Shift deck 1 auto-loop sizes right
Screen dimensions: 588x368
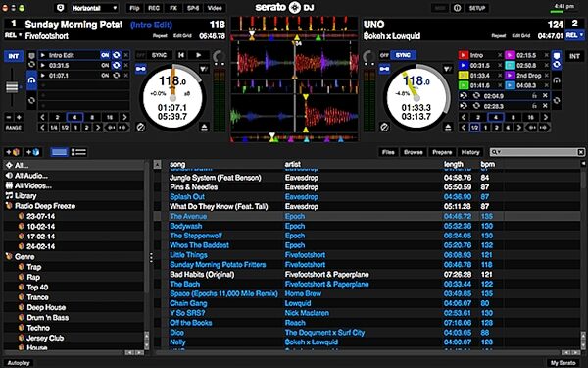(x=124, y=117)
